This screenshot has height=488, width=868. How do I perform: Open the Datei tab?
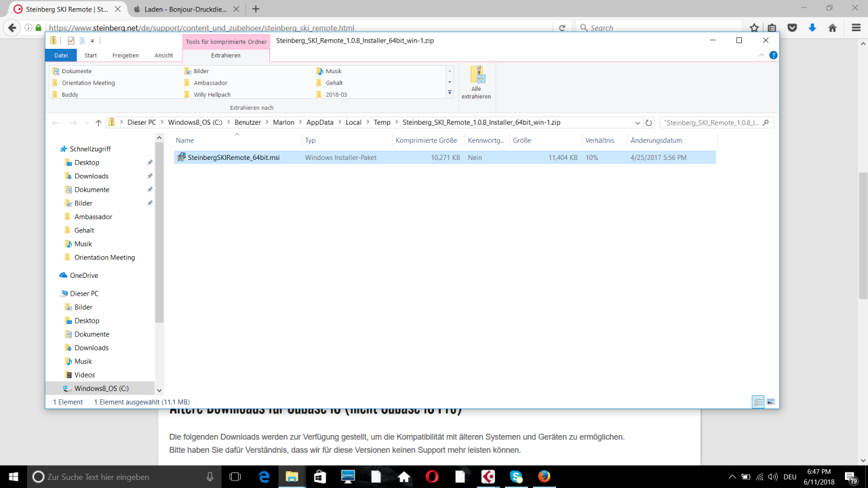click(x=61, y=56)
